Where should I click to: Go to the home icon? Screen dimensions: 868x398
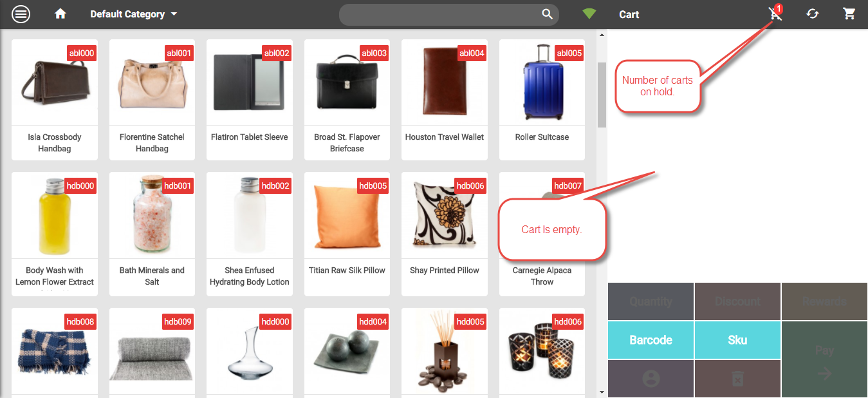point(60,14)
